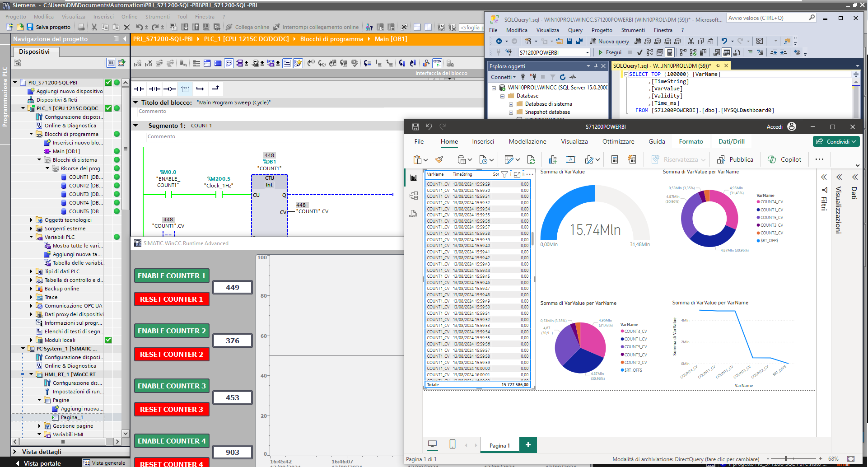Image resolution: width=868 pixels, height=467 pixels.
Task: Select Main [OB1] in project tree
Action: (66, 151)
